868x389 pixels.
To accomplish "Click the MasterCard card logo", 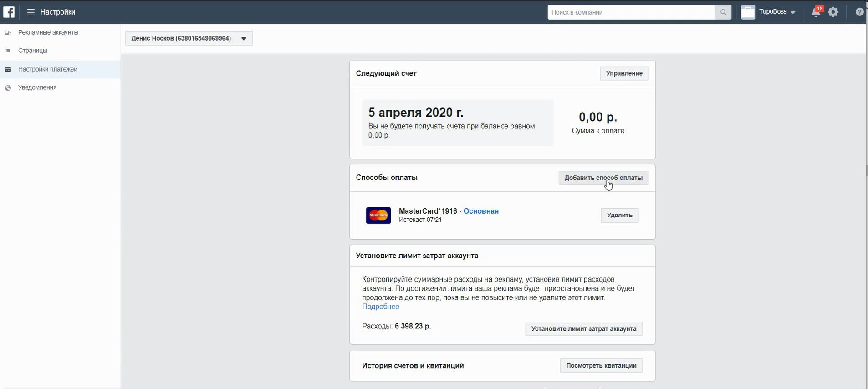I will click(x=378, y=215).
